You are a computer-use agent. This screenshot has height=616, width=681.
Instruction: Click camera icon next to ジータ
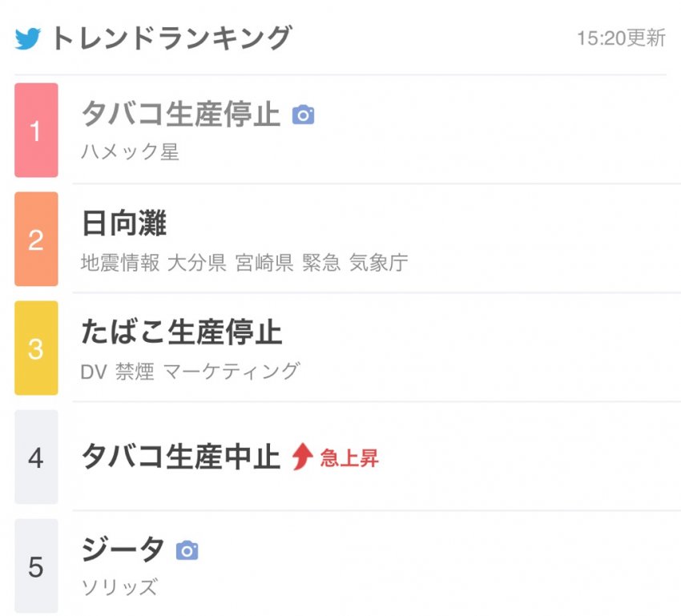[x=187, y=550]
